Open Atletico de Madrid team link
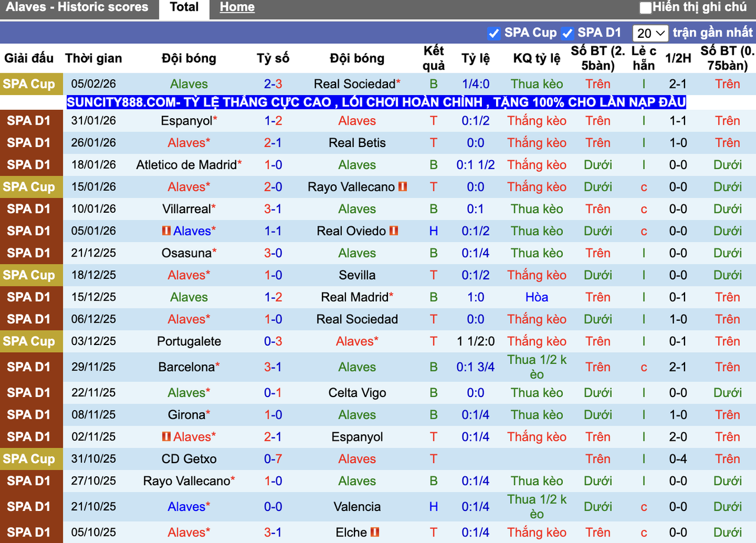 pyautogui.click(x=186, y=165)
